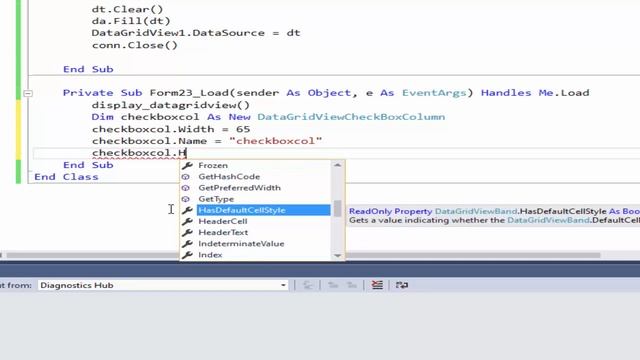Click the text da.Fill(dt)
This screenshot has height=360, width=640.
pos(131,21)
